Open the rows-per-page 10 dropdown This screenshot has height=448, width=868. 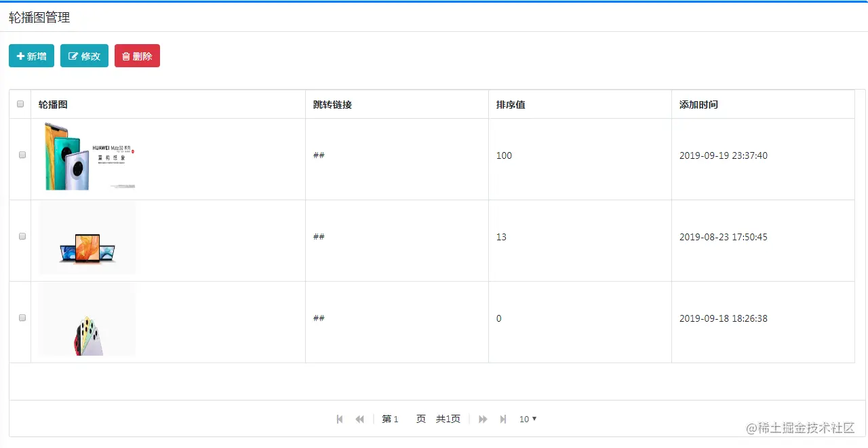(528, 419)
